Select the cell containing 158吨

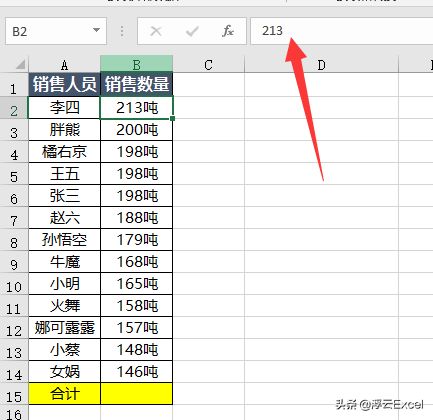136,306
